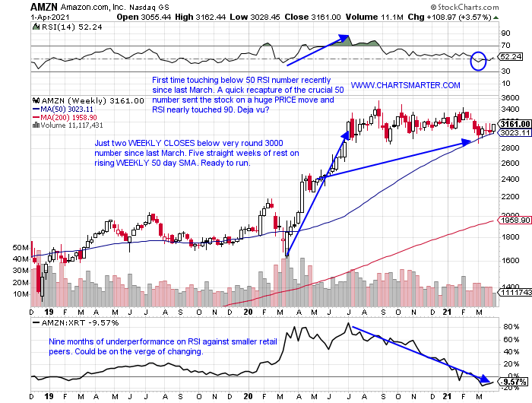Select the Open 3055.44 value

144,17
